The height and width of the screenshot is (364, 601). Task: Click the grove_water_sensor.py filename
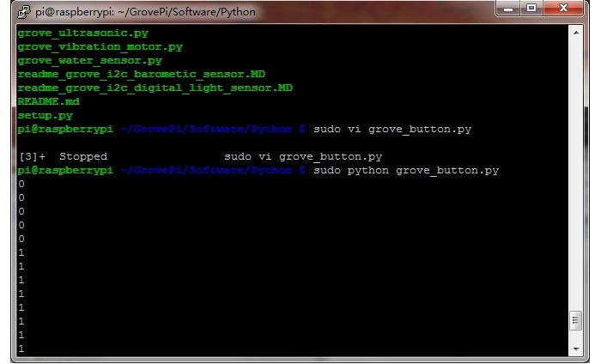(x=89, y=60)
